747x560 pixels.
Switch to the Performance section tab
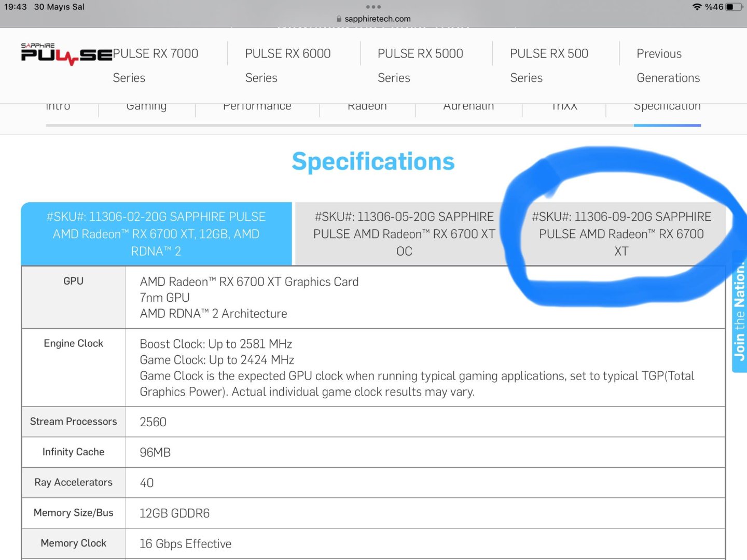pyautogui.click(x=257, y=107)
